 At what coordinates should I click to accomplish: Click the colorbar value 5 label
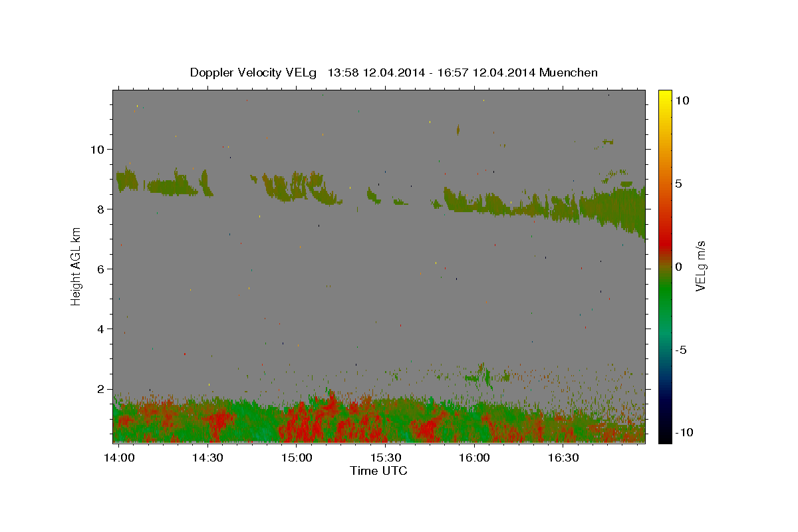click(678, 184)
